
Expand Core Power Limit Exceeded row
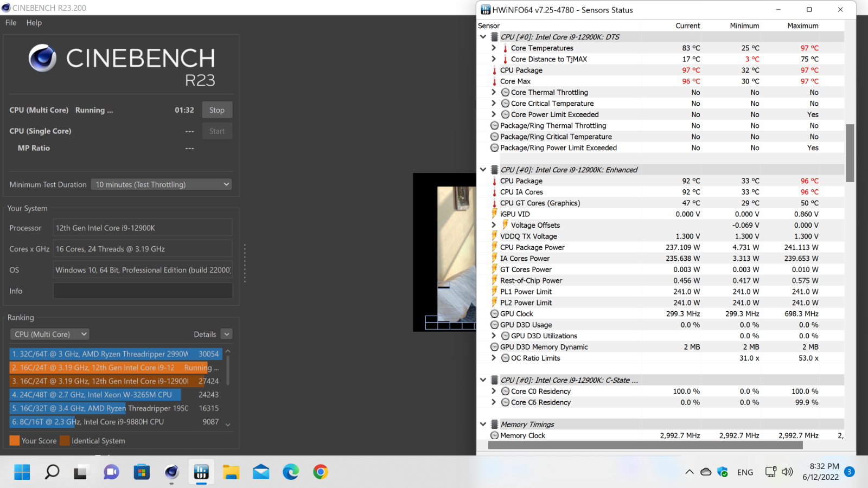click(x=494, y=114)
